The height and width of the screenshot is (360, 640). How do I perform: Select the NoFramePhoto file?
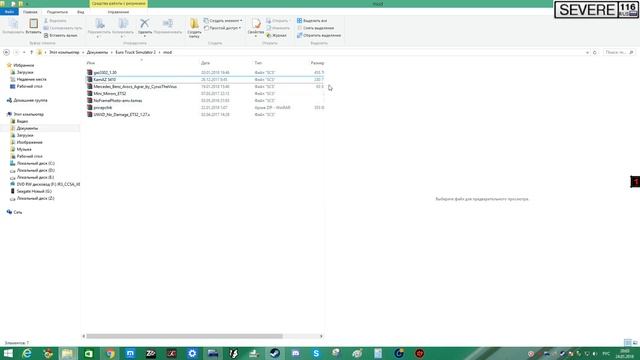[205, 100]
